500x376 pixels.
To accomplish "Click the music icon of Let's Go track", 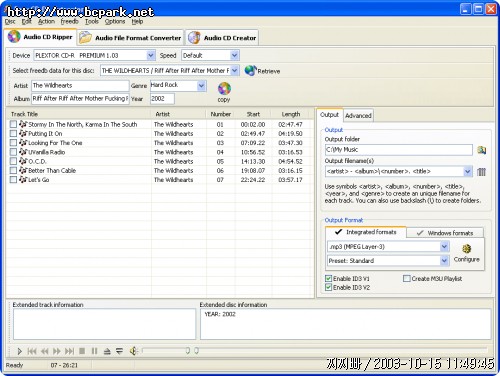I will tap(23, 180).
